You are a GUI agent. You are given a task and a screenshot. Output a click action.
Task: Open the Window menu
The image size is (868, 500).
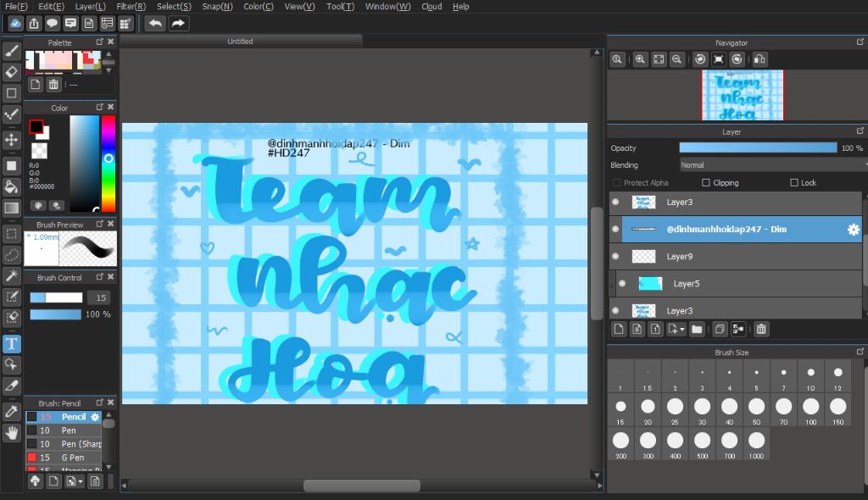(387, 7)
